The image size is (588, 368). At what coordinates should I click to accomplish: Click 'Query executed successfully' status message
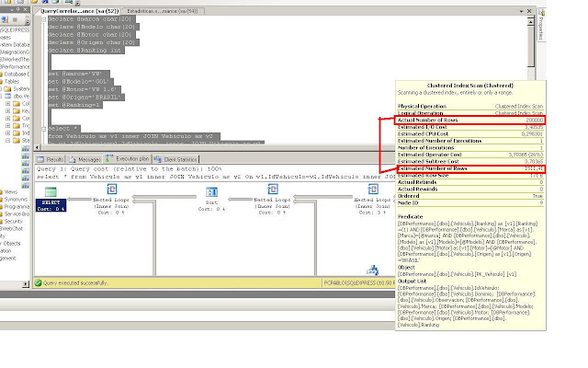tap(75, 283)
